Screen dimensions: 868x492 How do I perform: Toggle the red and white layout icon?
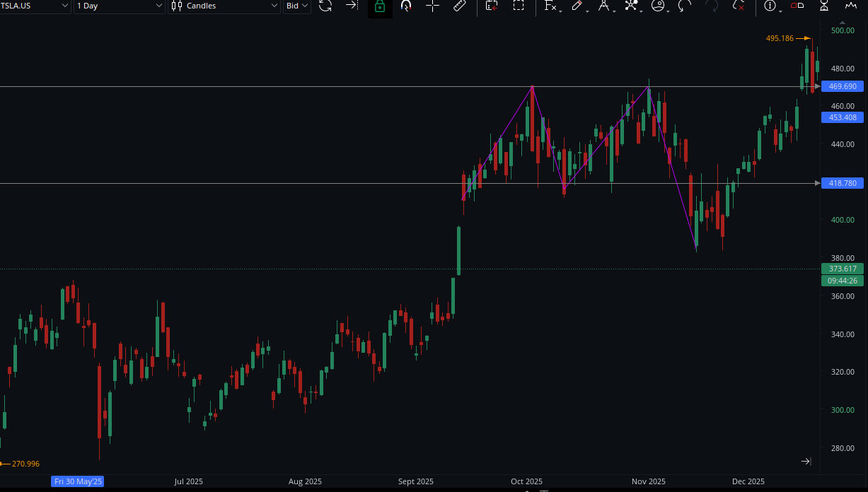(x=797, y=6)
